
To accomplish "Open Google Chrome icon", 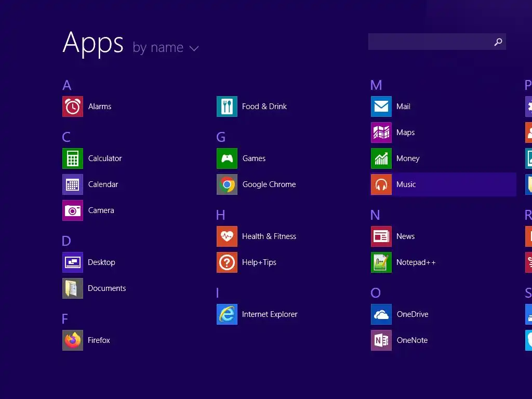I will pyautogui.click(x=227, y=184).
